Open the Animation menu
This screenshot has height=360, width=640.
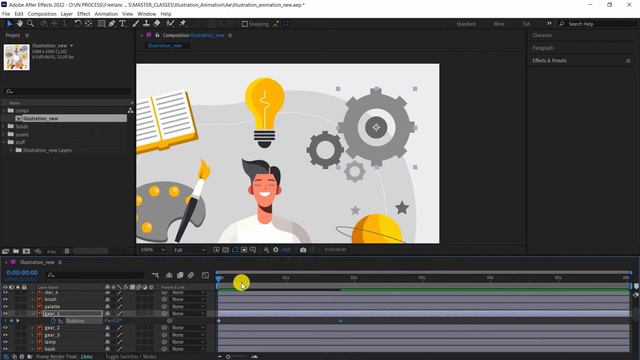[106, 14]
